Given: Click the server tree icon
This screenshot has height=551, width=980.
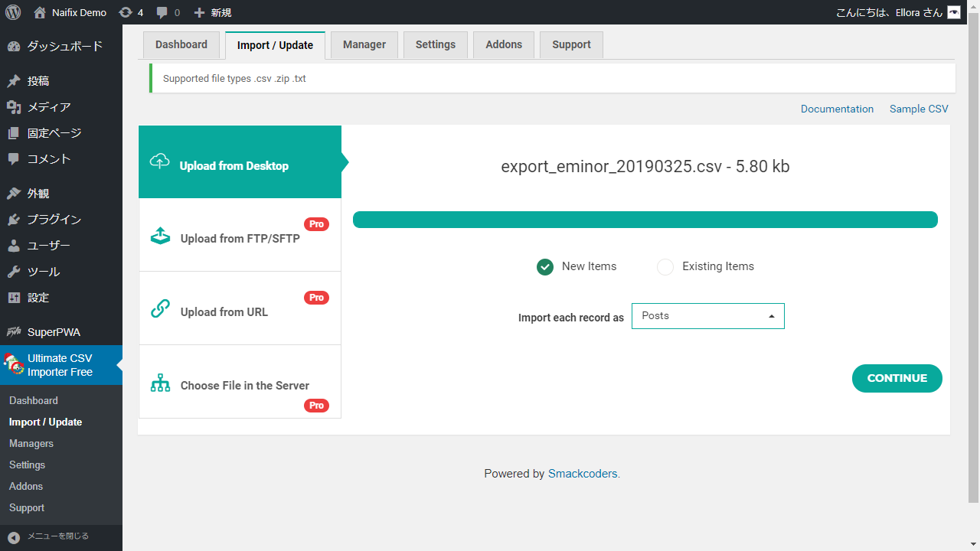Looking at the screenshot, I should pos(160,383).
